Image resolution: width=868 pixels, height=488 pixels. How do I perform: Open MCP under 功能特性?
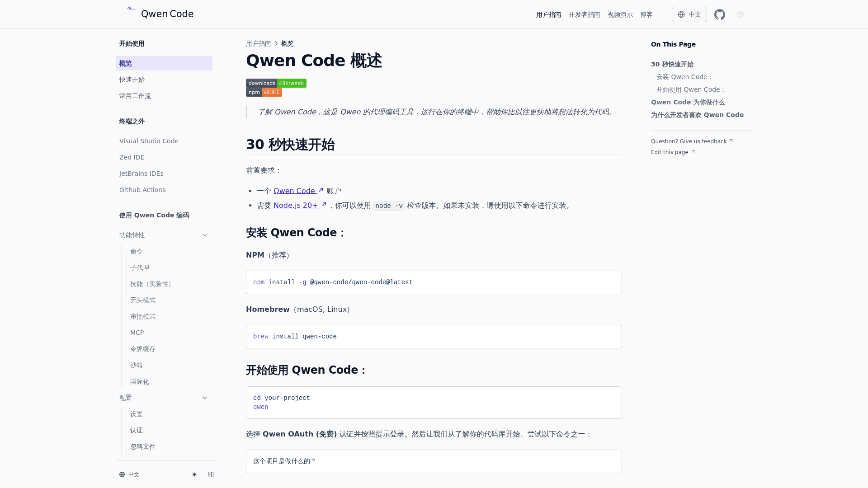[x=137, y=333]
